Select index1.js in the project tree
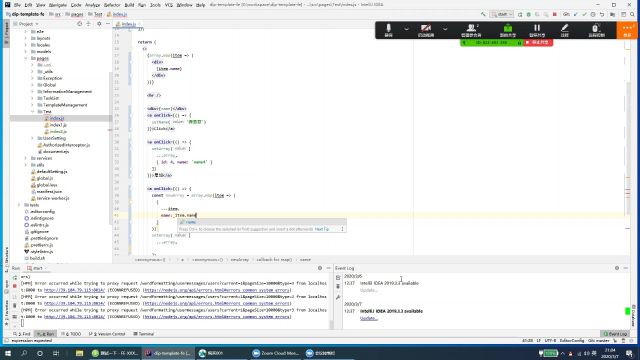640x360 pixels. pyautogui.click(x=58, y=125)
